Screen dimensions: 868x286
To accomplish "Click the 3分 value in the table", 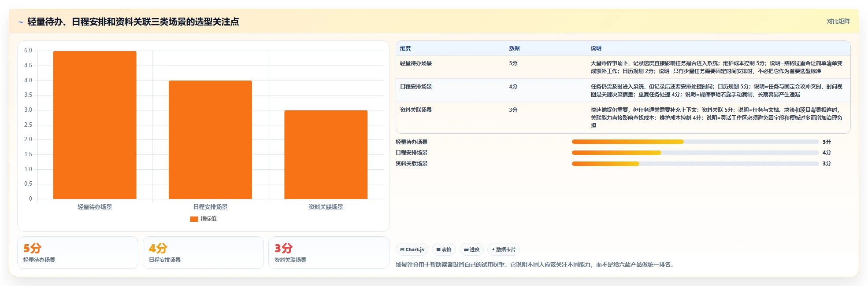I will [513, 110].
